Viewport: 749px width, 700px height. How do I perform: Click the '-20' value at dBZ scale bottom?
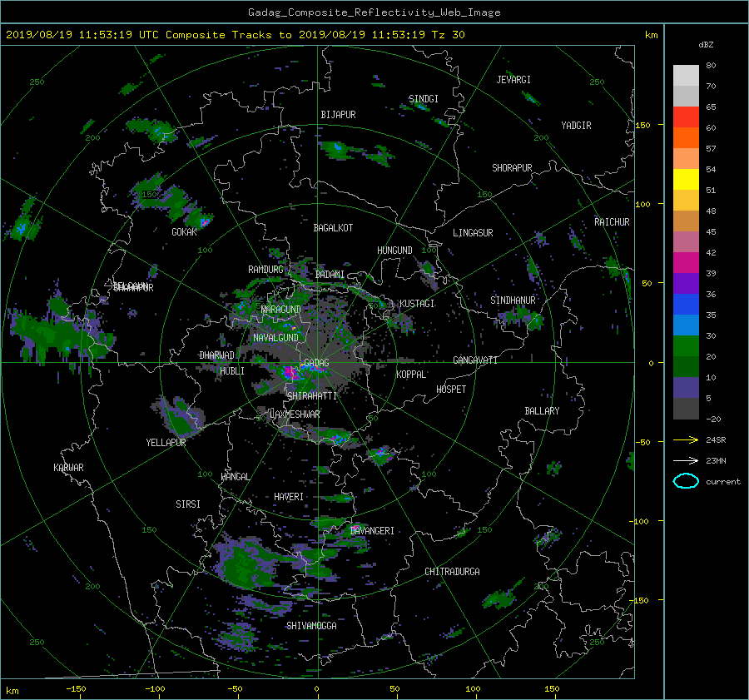[713, 419]
